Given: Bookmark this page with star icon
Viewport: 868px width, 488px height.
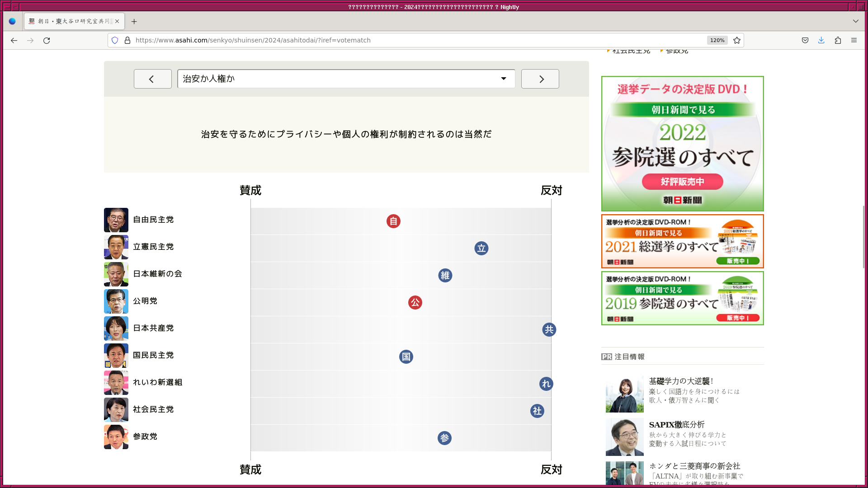Looking at the screenshot, I should [x=737, y=40].
